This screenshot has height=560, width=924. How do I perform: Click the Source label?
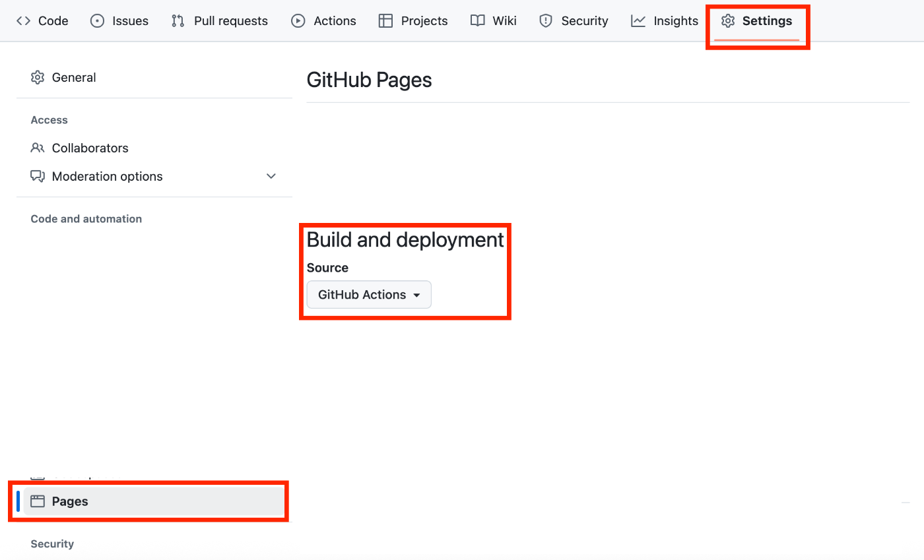[x=327, y=268]
